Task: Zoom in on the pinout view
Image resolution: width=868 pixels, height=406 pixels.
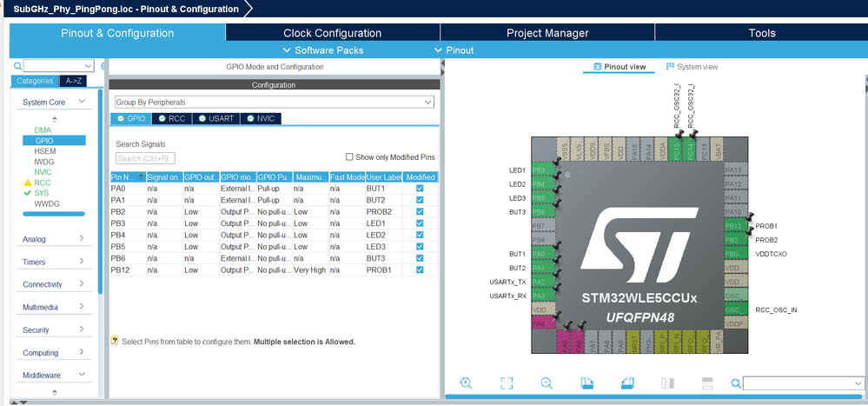Action: click(466, 383)
